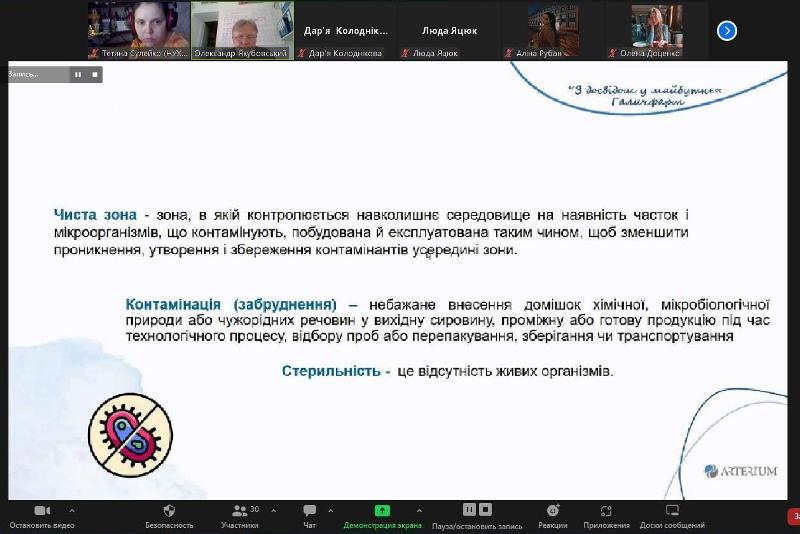Open the Security shield menu
Screen dimensions: 800x534
169,511
